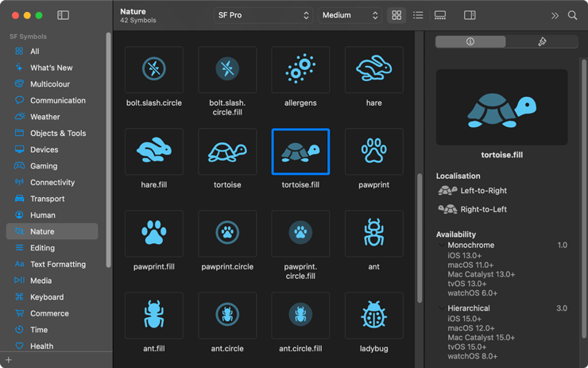Switch to list view
This screenshot has width=588, height=368.
pyautogui.click(x=418, y=15)
